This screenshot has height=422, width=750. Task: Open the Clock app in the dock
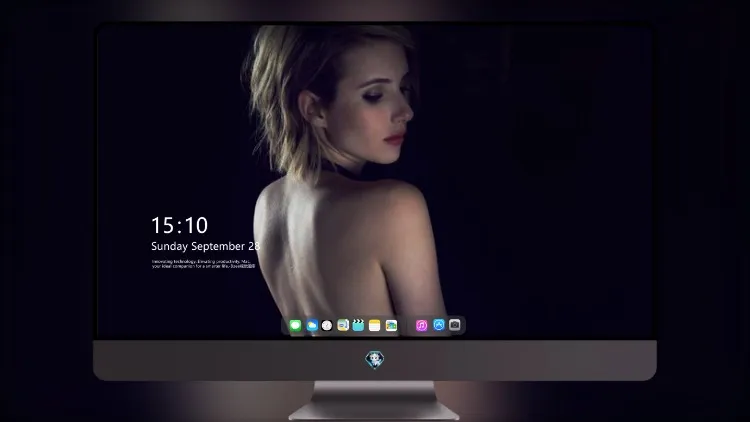tap(327, 325)
